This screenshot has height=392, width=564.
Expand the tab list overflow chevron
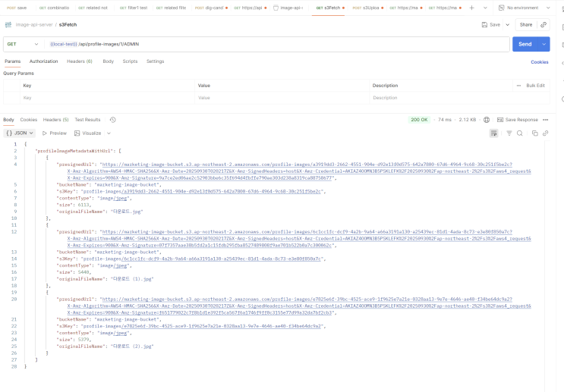point(485,8)
